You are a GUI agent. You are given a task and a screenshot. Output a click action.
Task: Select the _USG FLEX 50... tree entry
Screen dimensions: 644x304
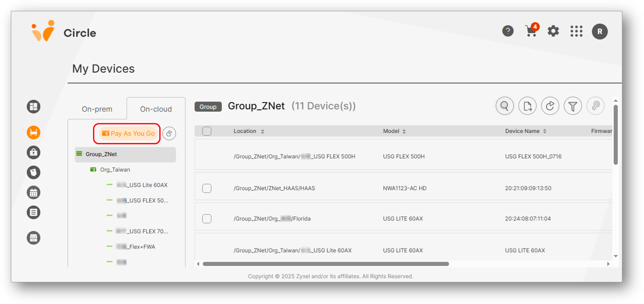point(142,200)
